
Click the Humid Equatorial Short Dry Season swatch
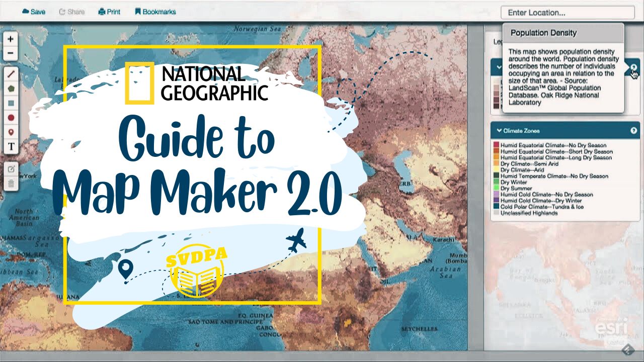[496, 151]
